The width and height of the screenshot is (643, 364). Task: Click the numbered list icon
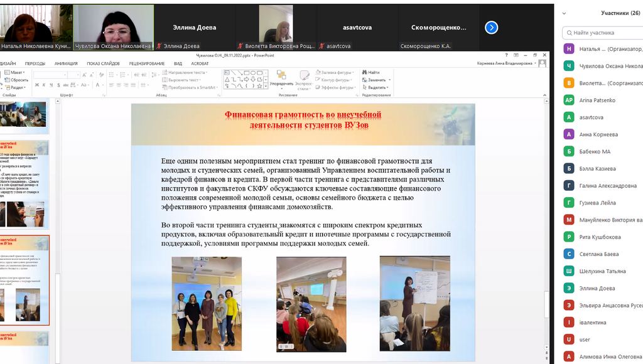[x=123, y=75]
